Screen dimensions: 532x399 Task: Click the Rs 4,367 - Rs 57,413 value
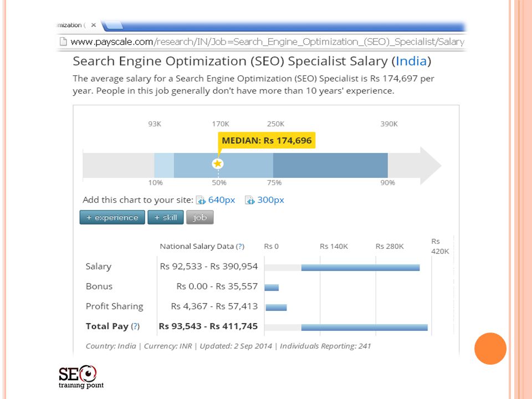[214, 306]
